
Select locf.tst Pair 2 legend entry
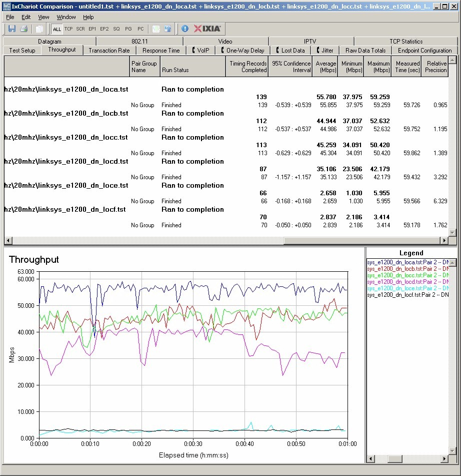click(407, 295)
